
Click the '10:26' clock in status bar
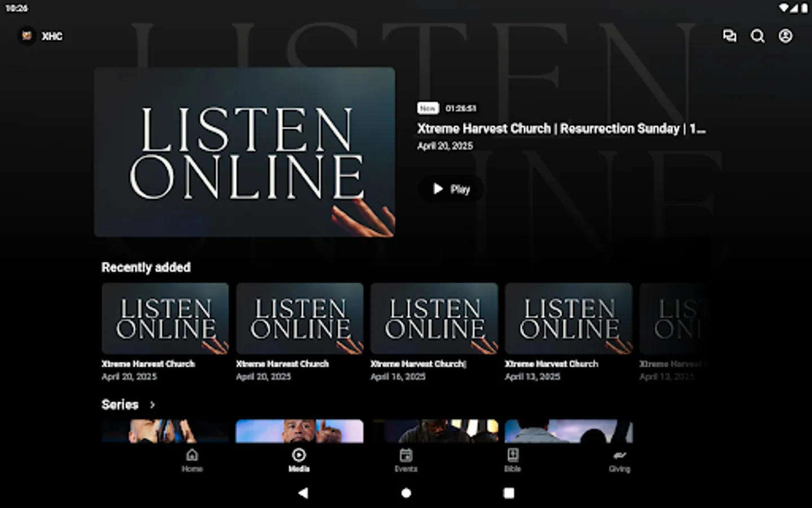click(x=16, y=8)
